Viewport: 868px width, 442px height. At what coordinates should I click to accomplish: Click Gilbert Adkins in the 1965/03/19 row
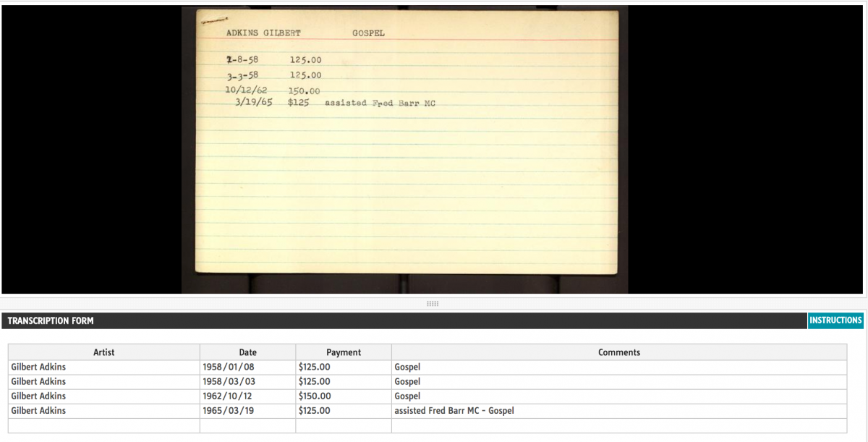[104, 411]
